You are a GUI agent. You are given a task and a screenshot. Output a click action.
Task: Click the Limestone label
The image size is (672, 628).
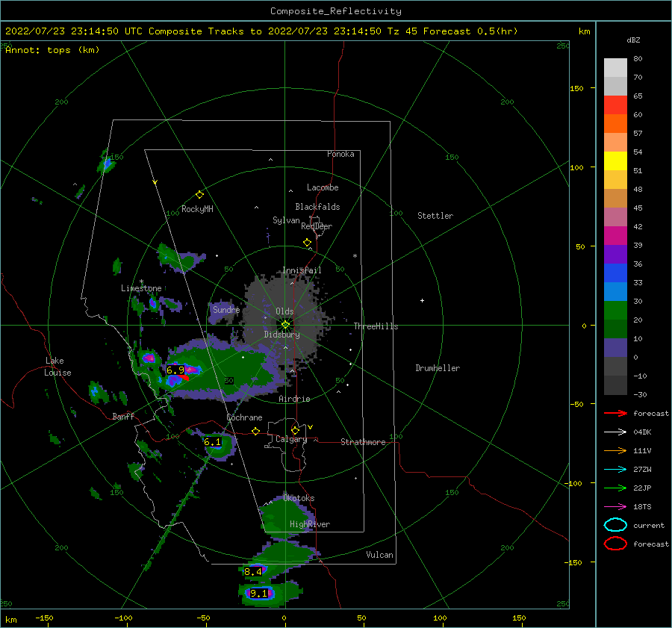[141, 288]
